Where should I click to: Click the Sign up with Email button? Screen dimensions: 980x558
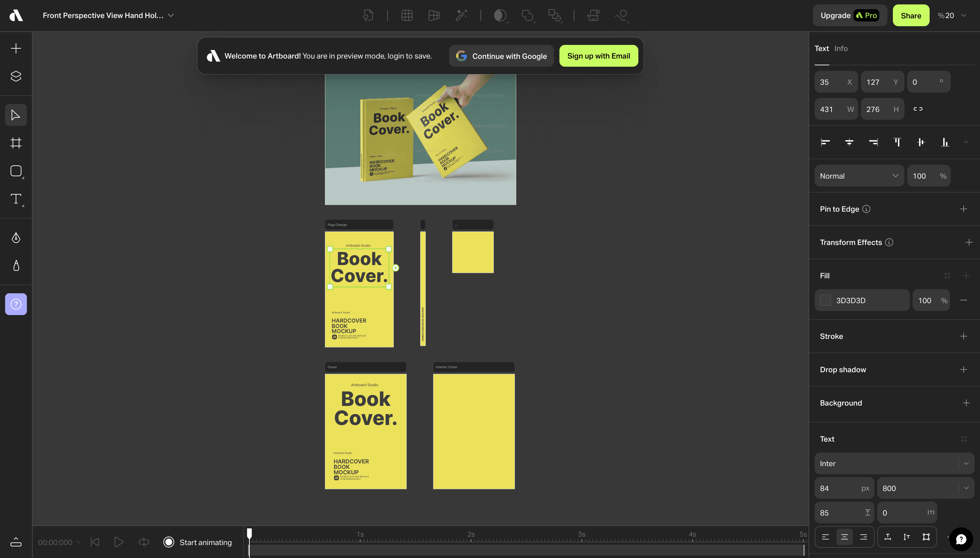coord(598,55)
